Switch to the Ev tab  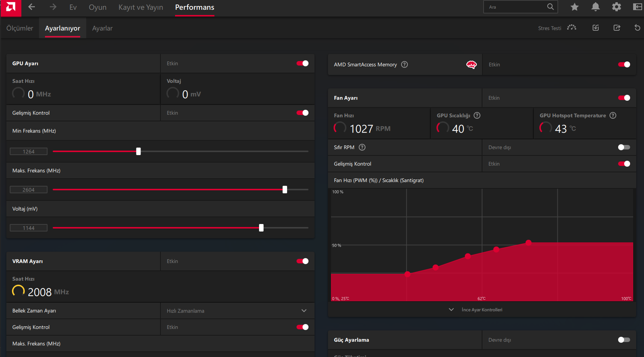click(x=73, y=7)
